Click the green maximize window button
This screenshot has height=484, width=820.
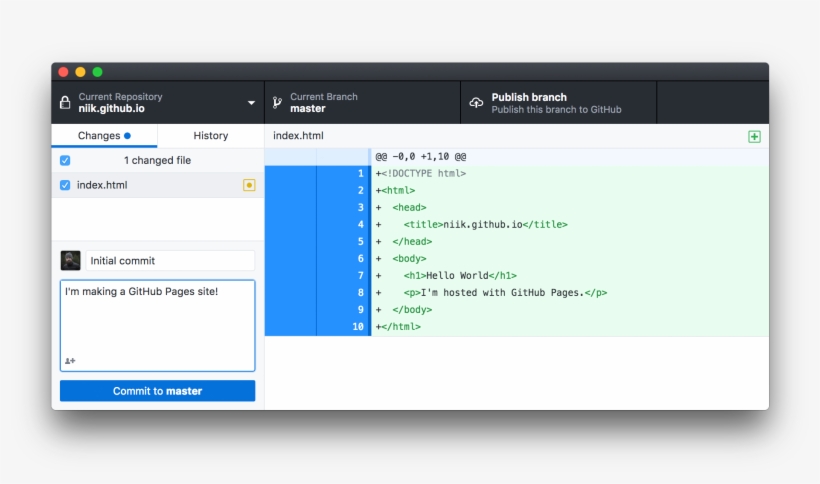(98, 72)
